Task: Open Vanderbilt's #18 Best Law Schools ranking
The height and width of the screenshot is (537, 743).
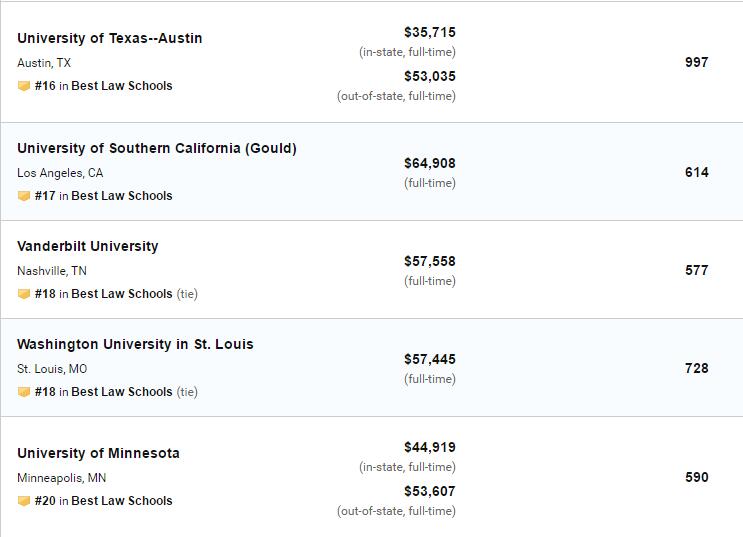Action: pos(103,294)
